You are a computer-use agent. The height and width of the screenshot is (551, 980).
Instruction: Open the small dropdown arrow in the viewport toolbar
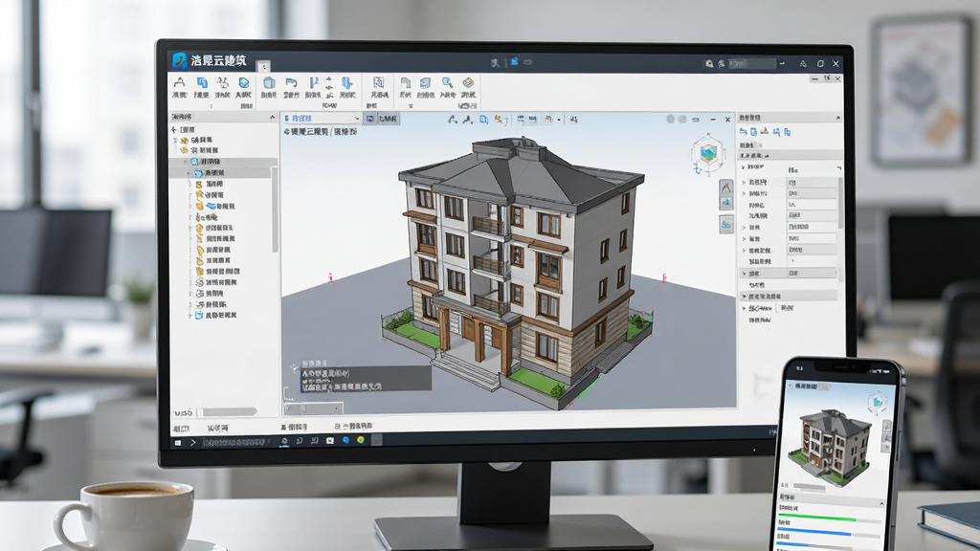pyautogui.click(x=559, y=119)
